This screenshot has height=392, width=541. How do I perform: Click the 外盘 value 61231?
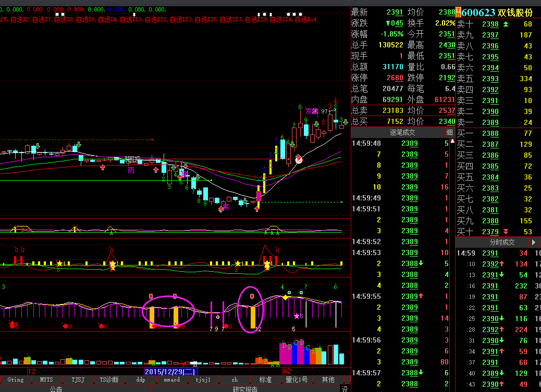(445, 99)
